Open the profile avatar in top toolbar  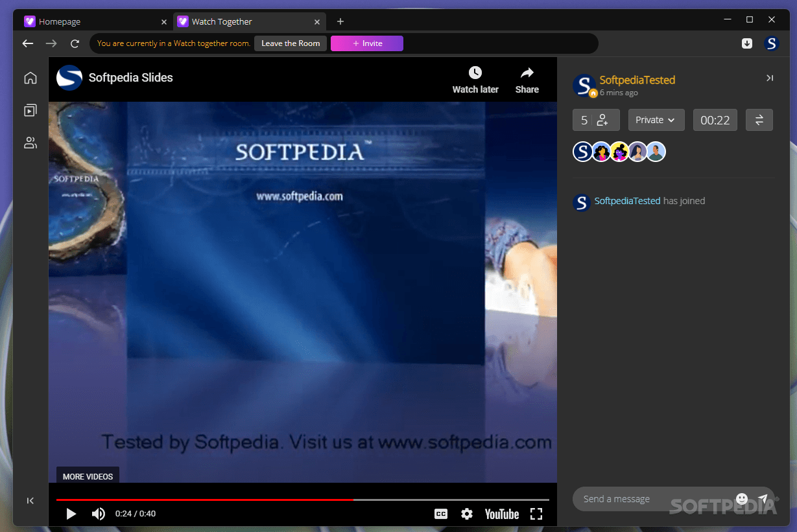click(x=771, y=43)
